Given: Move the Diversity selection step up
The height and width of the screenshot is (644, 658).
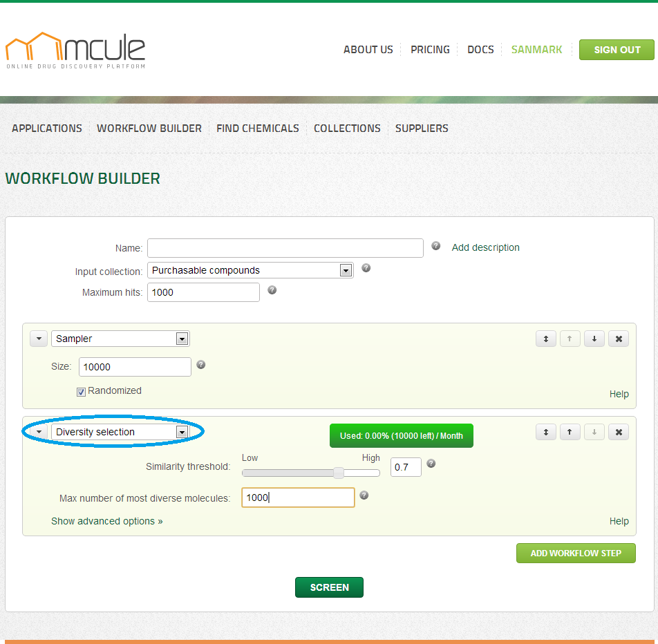Looking at the screenshot, I should click(570, 432).
